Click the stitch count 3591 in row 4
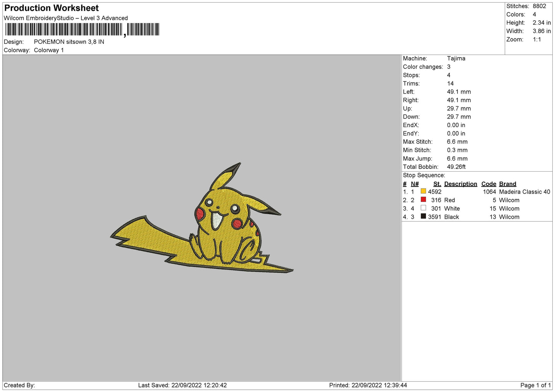Viewport: 555px width, 392px height. 435,217
